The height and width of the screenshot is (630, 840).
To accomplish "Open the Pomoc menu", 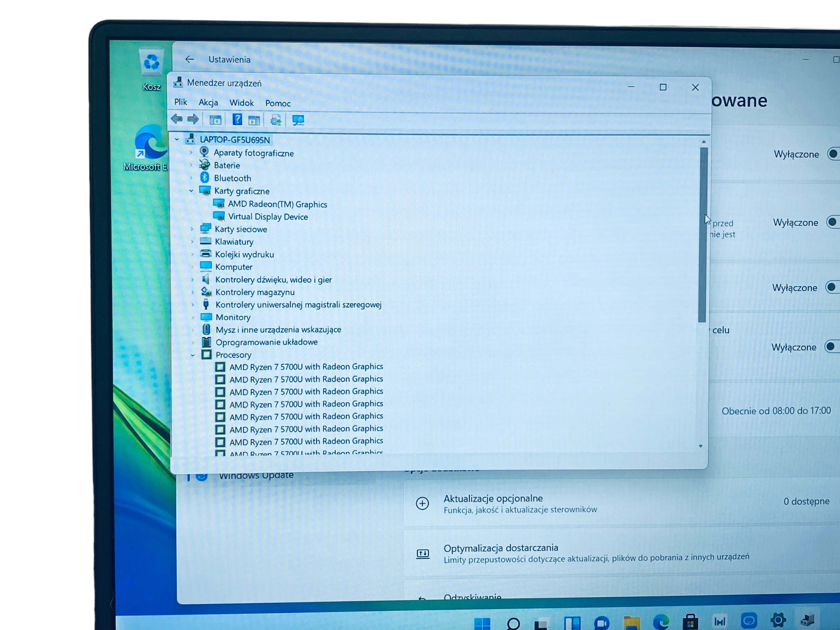I will (x=278, y=103).
